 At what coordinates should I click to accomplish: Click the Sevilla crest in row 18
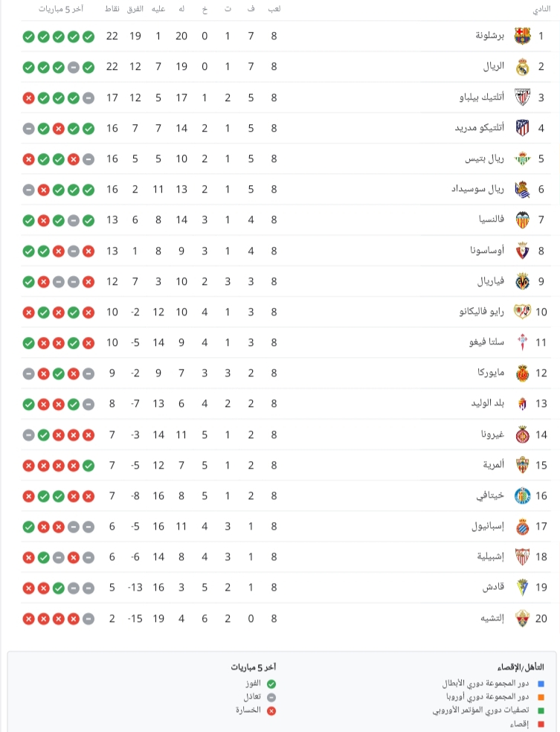(522, 557)
